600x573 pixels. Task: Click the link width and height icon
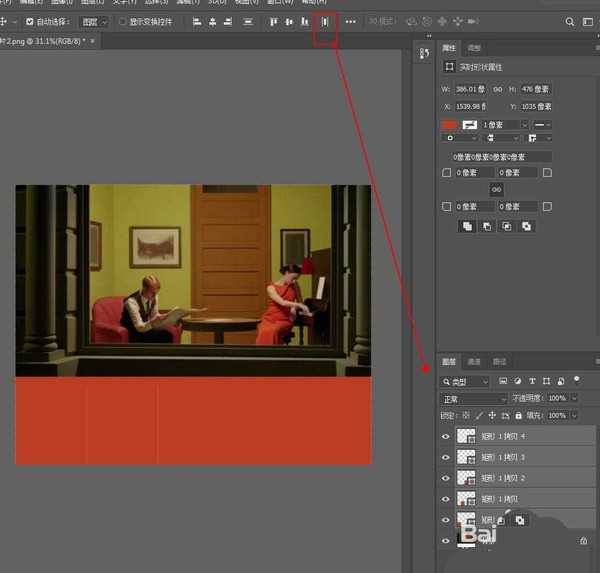[497, 89]
